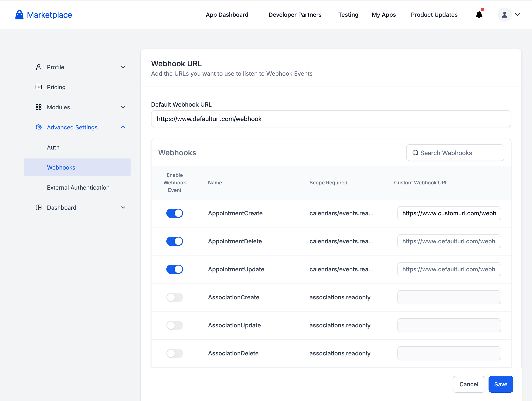Open the account dropdown arrow beside avatar

point(518,15)
